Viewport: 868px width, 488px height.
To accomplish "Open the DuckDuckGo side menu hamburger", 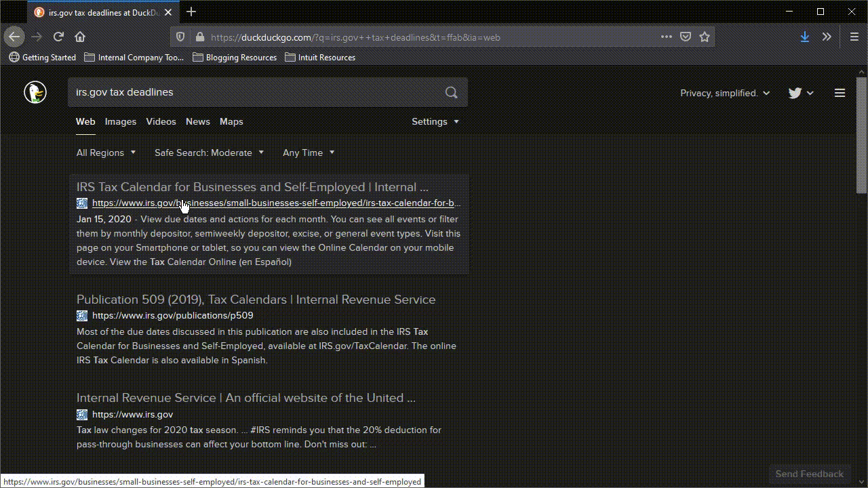I will [x=840, y=93].
